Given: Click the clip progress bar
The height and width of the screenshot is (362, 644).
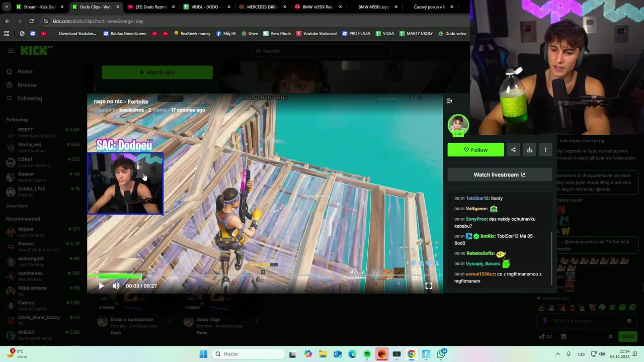Looking at the screenshot, I should (265, 276).
